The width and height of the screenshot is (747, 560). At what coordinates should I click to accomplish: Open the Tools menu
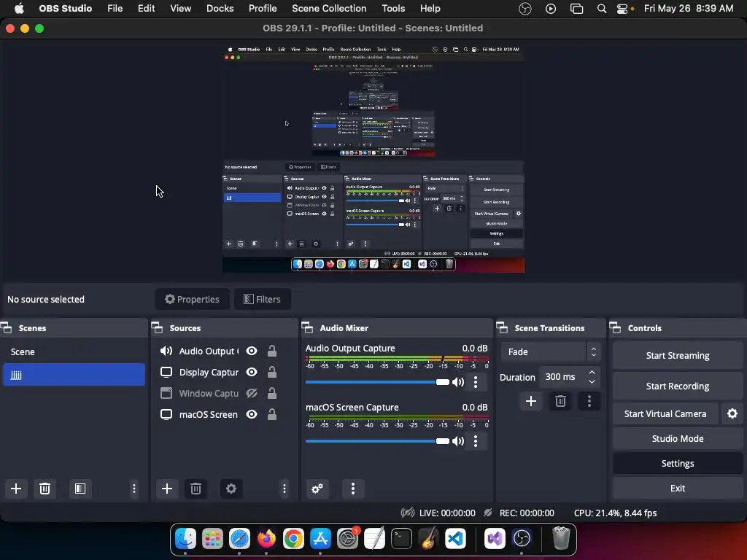click(x=393, y=9)
